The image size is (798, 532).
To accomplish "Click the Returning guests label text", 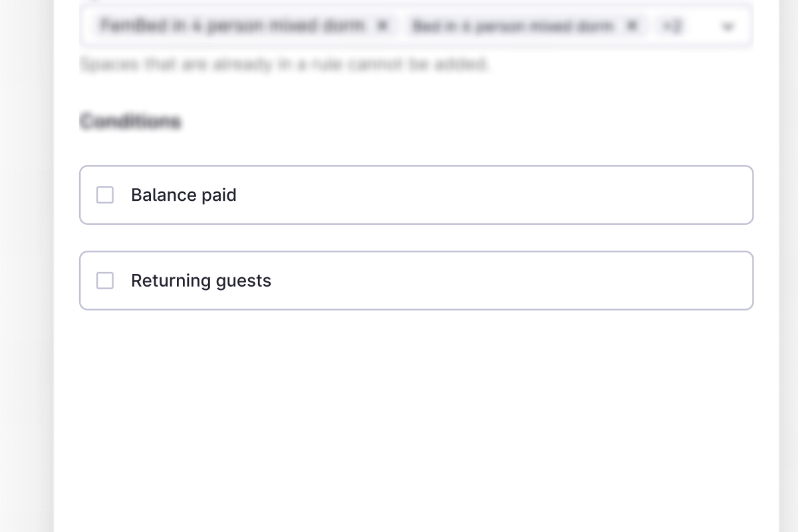I will click(x=201, y=281).
